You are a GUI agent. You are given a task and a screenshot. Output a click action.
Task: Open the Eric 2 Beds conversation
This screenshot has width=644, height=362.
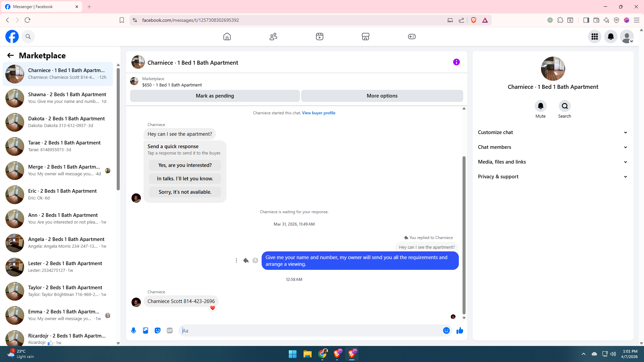[x=58, y=194]
